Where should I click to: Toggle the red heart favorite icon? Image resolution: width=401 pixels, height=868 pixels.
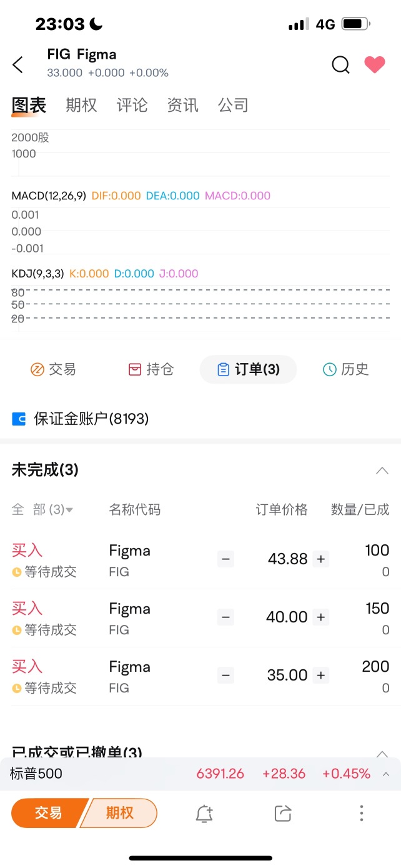375,64
